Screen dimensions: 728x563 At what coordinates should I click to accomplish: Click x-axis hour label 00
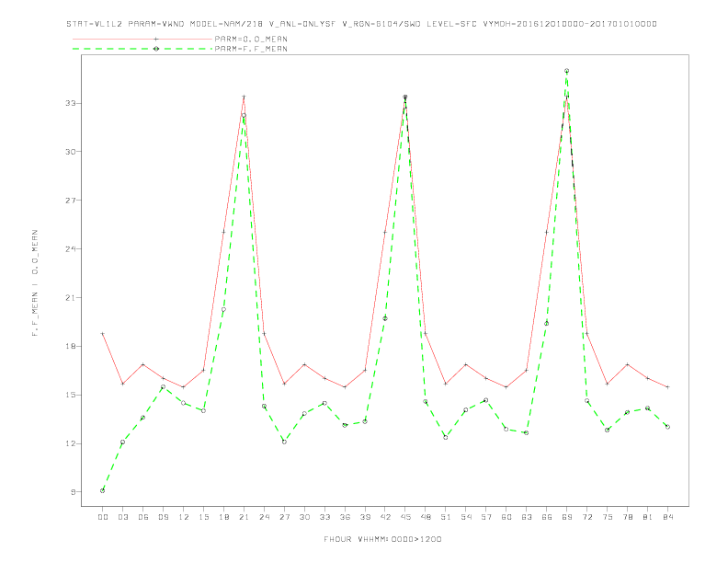(x=103, y=517)
